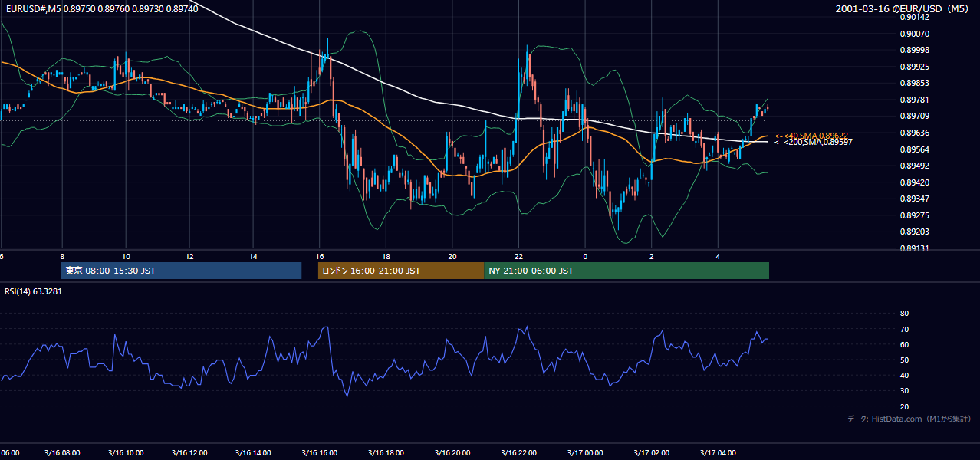Screen dimensions: 980x460
Task: Click RSI scale value 50
Action: point(904,360)
